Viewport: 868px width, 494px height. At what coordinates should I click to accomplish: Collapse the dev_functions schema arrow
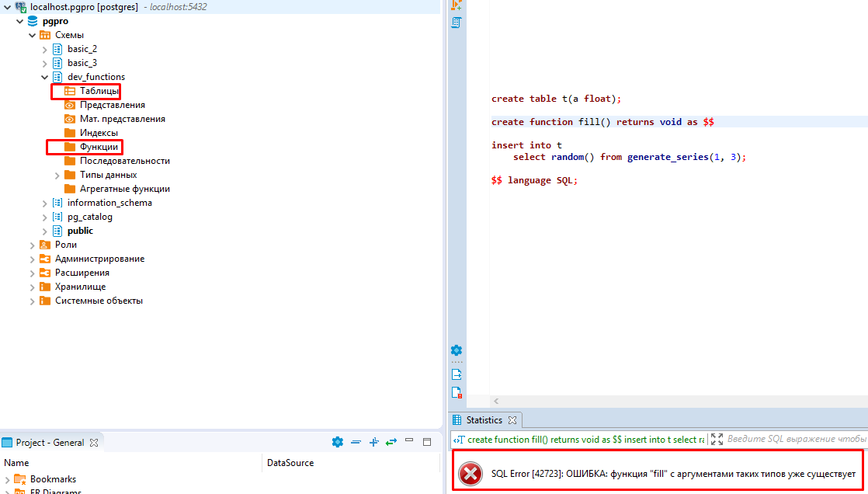[x=45, y=77]
